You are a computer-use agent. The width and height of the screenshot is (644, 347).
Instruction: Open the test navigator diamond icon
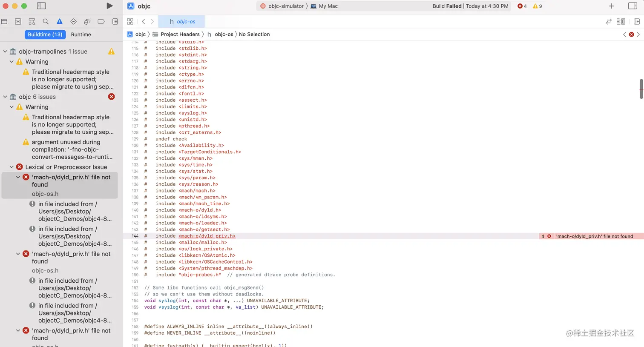(73, 21)
